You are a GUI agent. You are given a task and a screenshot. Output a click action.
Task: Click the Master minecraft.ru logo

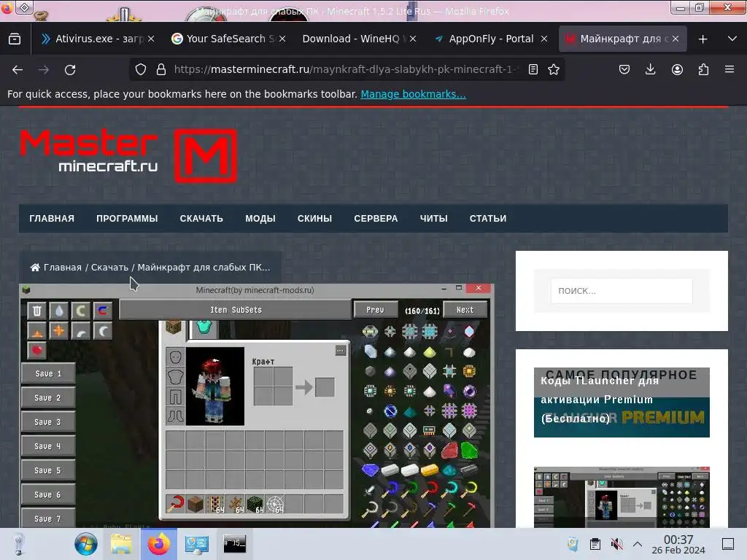click(128, 155)
